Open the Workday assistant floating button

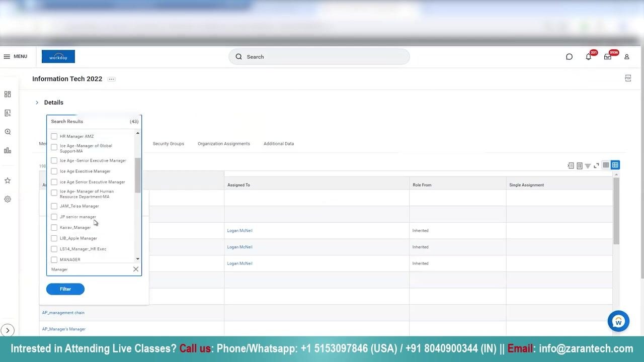pyautogui.click(x=618, y=321)
